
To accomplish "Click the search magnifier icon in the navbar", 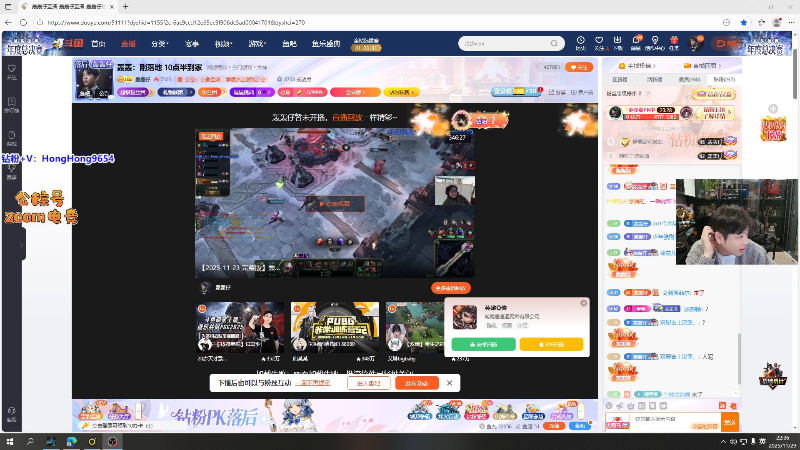I will tap(554, 43).
